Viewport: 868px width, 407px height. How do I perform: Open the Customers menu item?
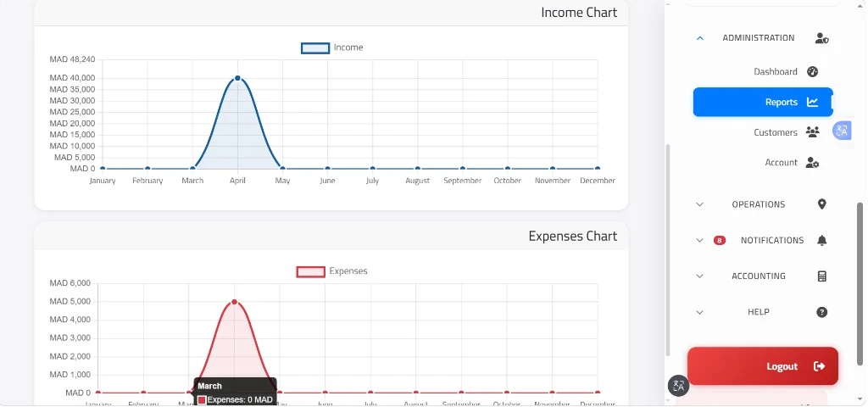(x=763, y=132)
